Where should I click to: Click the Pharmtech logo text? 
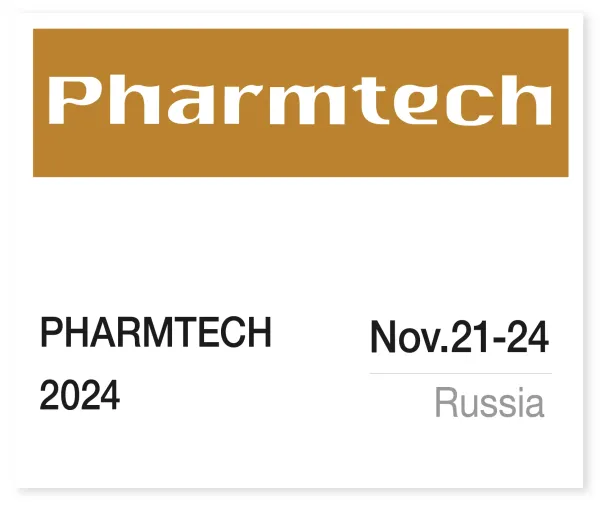pyautogui.click(x=300, y=102)
